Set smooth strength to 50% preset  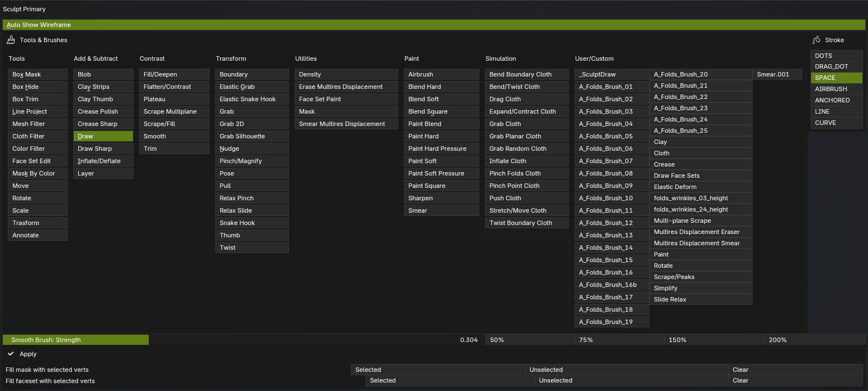pyautogui.click(x=530, y=340)
